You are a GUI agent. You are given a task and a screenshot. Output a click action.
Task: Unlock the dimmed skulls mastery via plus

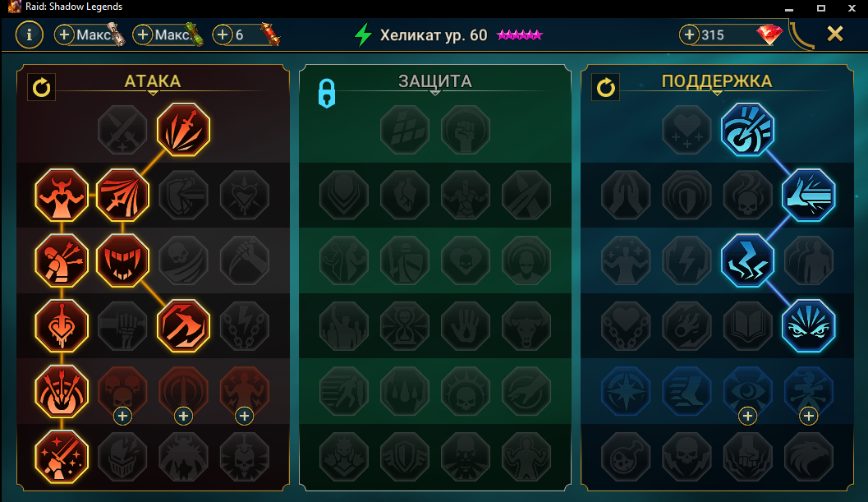coord(122,416)
